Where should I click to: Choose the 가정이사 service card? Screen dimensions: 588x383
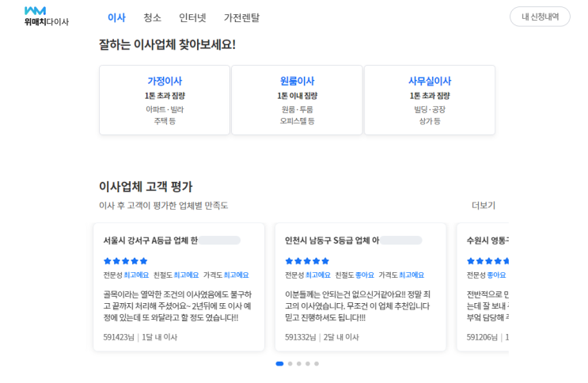pyautogui.click(x=165, y=100)
